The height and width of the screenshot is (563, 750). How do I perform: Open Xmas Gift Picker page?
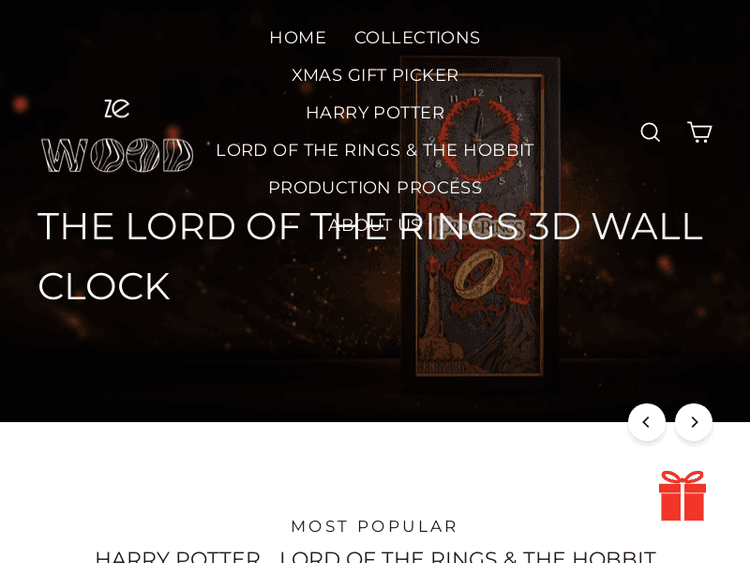375,75
